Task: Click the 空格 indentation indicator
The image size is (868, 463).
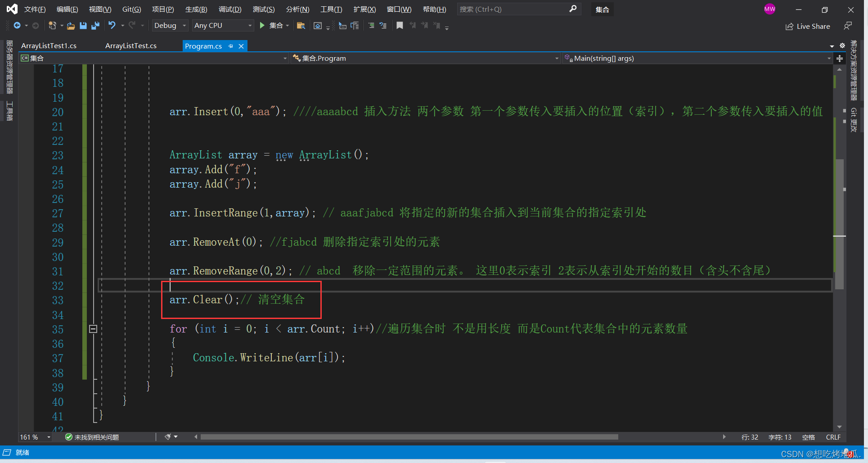Action: (x=809, y=437)
